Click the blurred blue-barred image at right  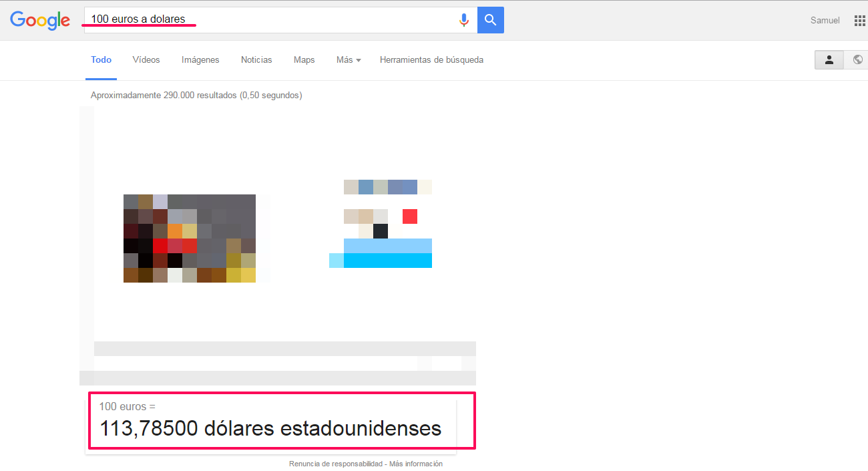pyautogui.click(x=381, y=224)
